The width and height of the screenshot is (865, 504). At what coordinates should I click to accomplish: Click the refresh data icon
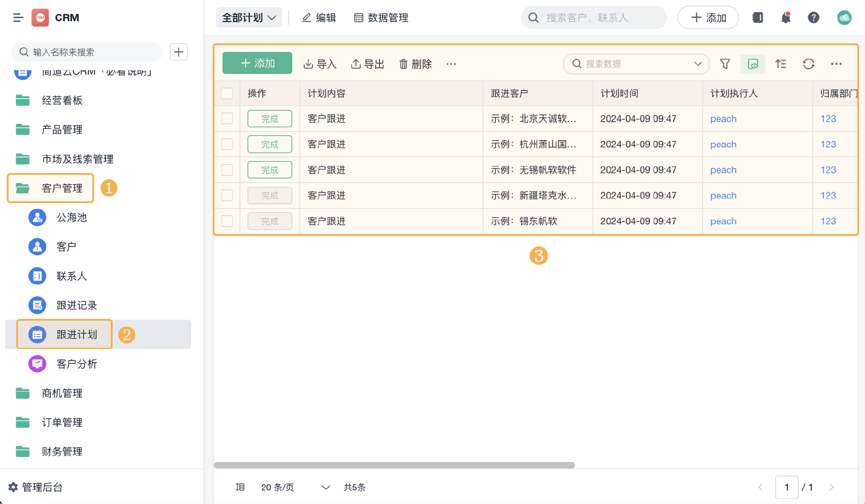point(809,64)
